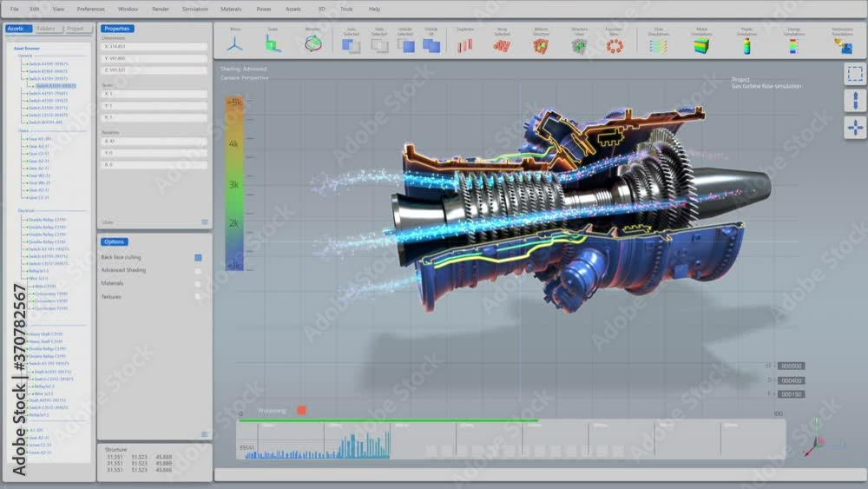Open the Render menu

point(161,9)
